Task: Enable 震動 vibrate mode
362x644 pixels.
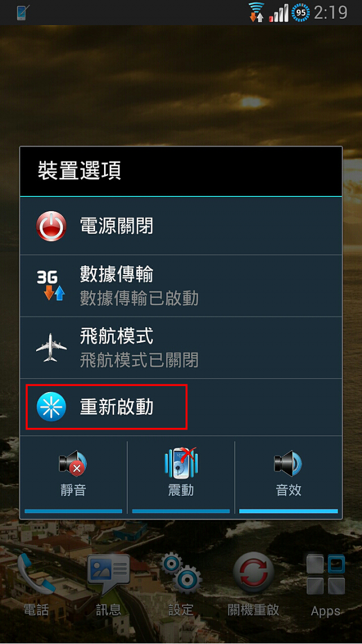Action: pyautogui.click(x=180, y=476)
